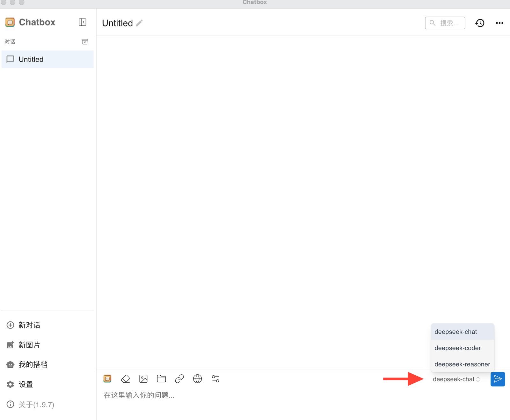Attach an image using the picture icon
Viewport: 510px width, 420px height.
(x=143, y=379)
